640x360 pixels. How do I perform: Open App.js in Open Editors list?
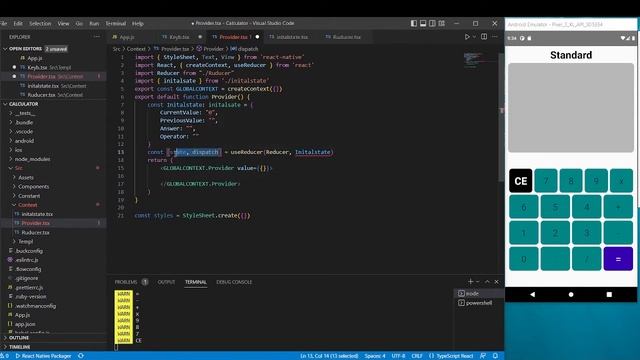click(x=34, y=58)
